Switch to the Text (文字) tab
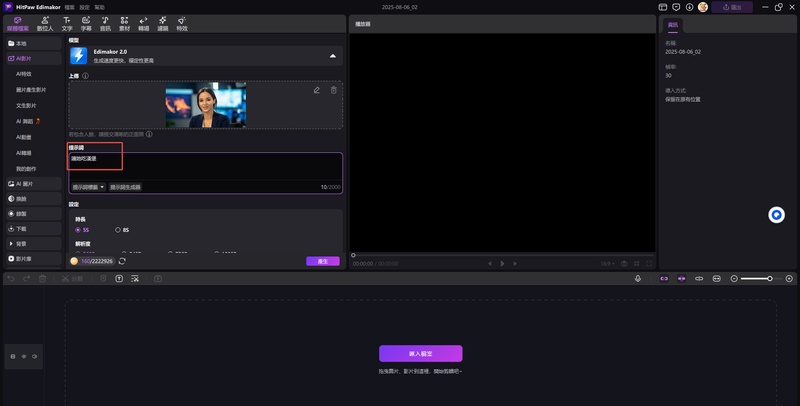The height and width of the screenshot is (406, 800). pos(67,24)
